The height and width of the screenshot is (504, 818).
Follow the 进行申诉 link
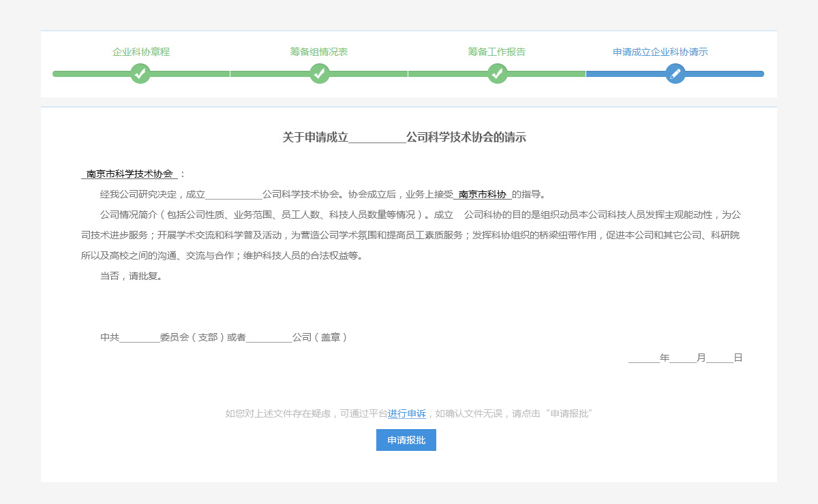pyautogui.click(x=407, y=413)
